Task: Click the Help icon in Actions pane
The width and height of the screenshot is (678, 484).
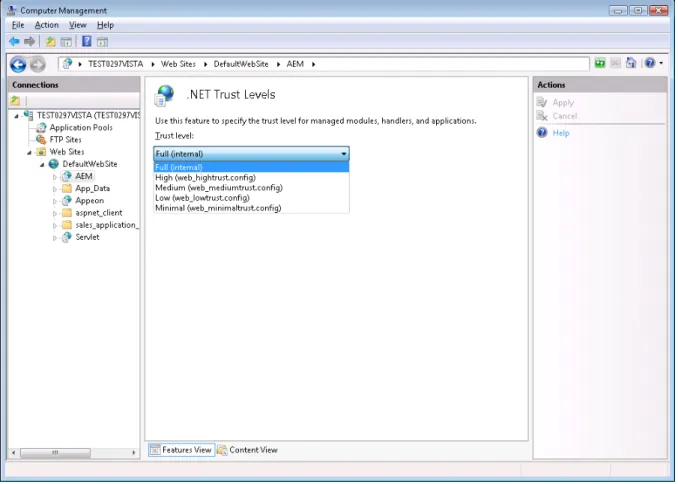Action: click(542, 133)
